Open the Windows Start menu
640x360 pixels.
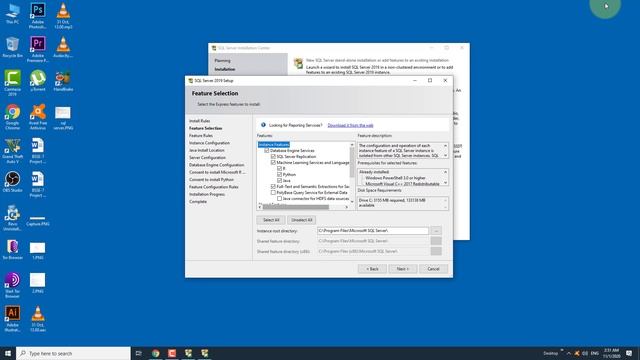[x=8, y=353]
